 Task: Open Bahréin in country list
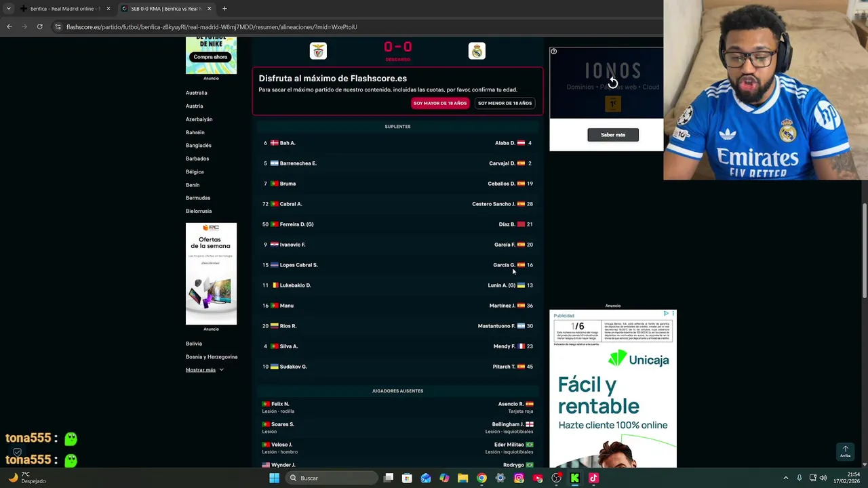(x=195, y=132)
